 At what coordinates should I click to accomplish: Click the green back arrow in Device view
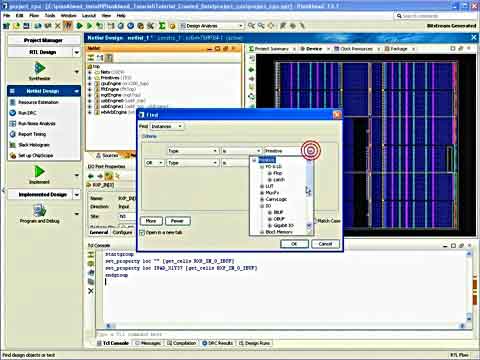tap(252, 70)
